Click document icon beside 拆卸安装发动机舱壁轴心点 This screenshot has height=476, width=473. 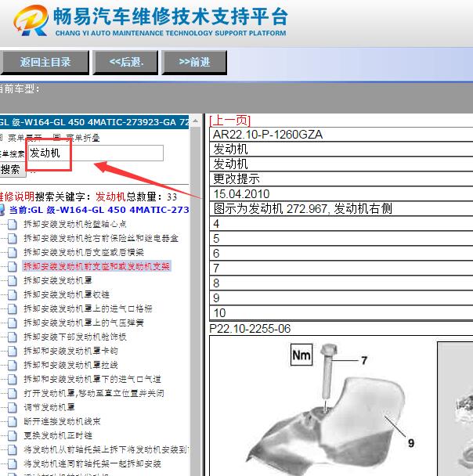coord(13,225)
